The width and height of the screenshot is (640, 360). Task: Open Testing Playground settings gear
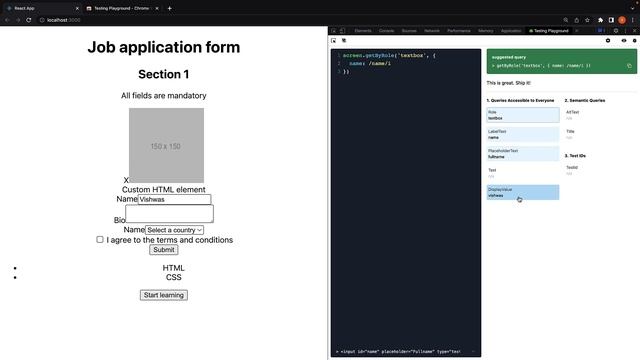coord(608,40)
